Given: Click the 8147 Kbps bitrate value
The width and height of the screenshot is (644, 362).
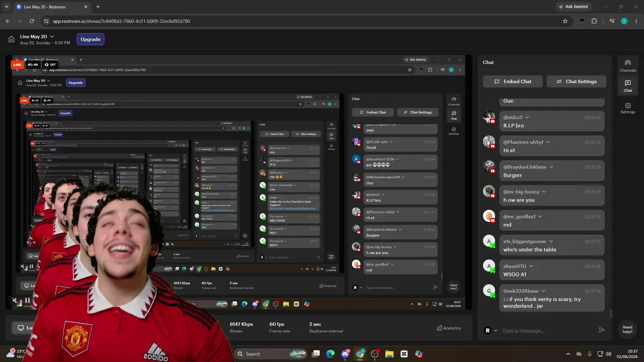Looking at the screenshot, I should (241, 324).
